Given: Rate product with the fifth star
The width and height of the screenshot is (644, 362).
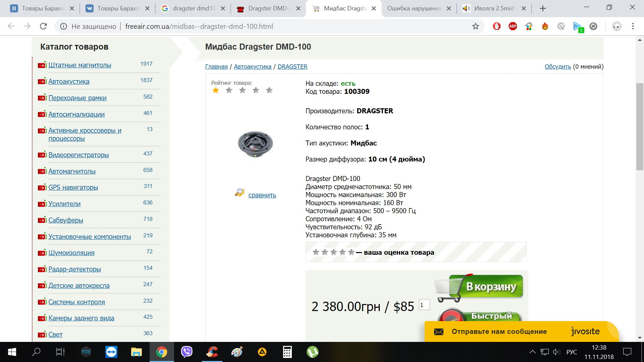Looking at the screenshot, I should point(269,90).
